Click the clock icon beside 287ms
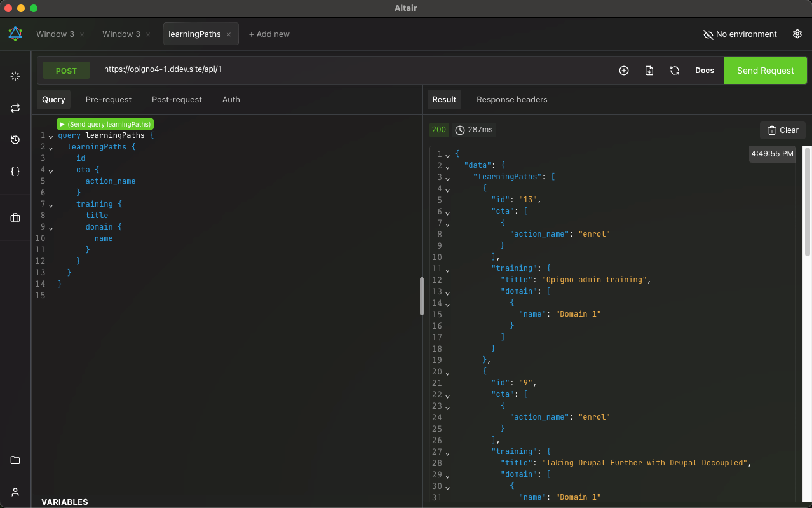This screenshot has width=812, height=508. pyautogui.click(x=460, y=130)
